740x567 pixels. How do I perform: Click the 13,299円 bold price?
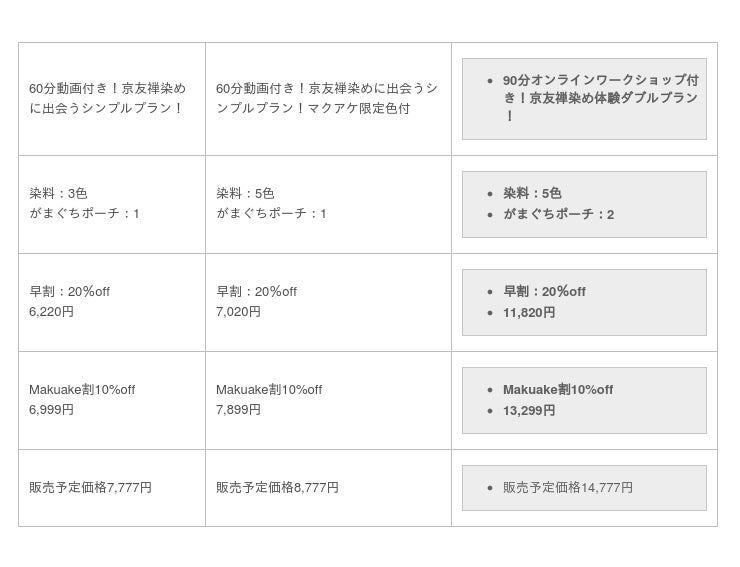529,410
